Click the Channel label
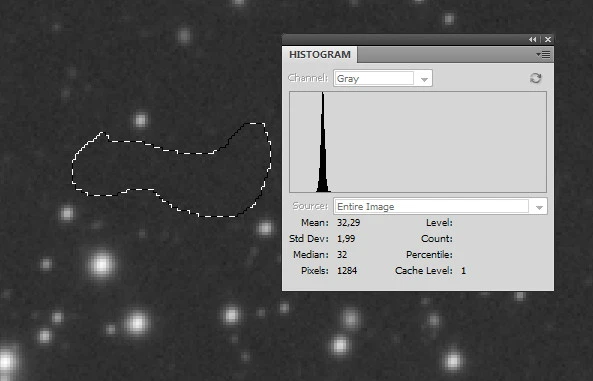 pos(308,78)
